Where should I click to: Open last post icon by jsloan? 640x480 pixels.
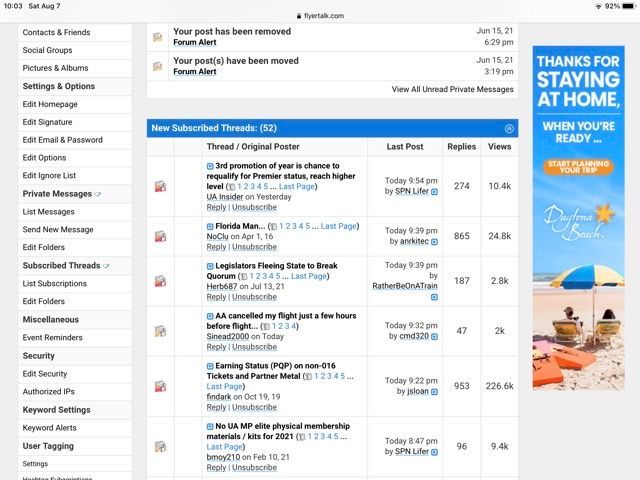click(x=434, y=392)
